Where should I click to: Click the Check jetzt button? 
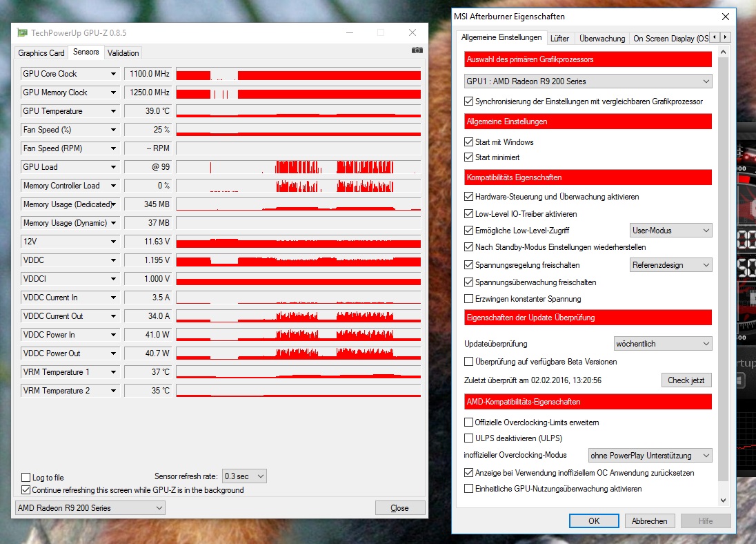(x=686, y=380)
